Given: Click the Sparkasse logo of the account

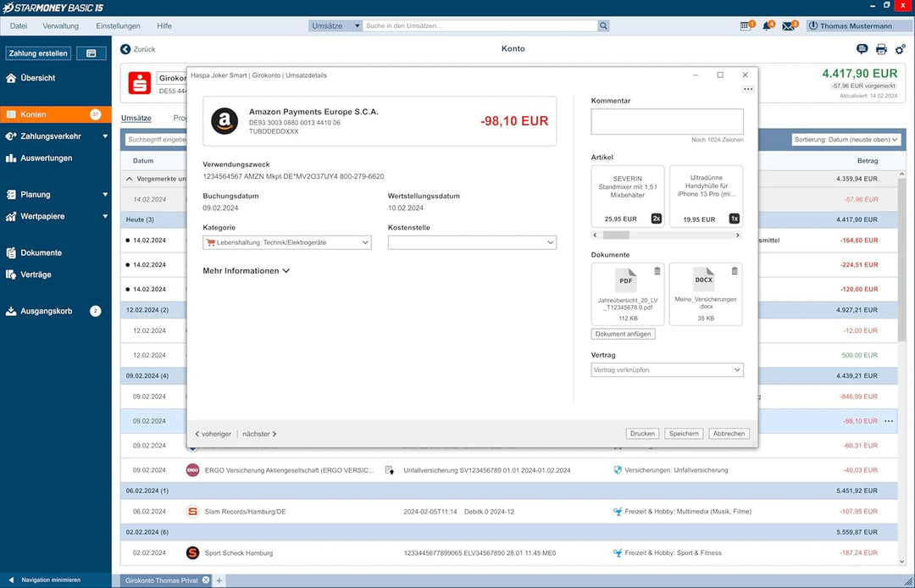Looking at the screenshot, I should [x=140, y=83].
